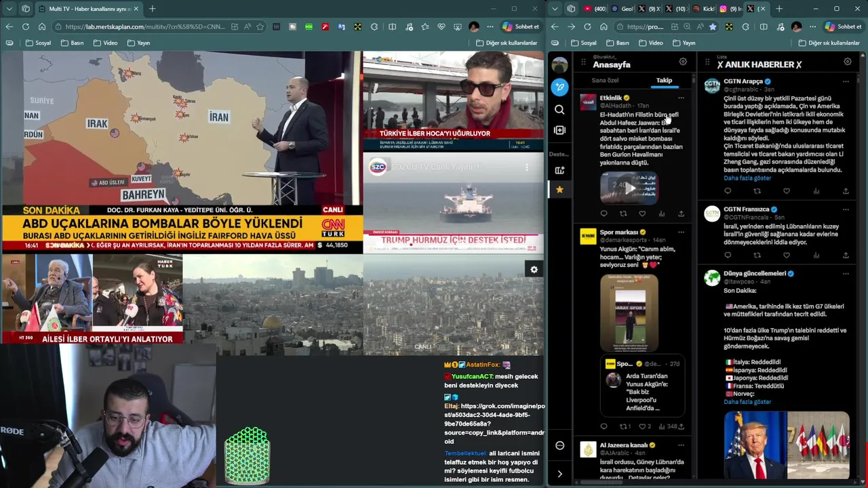Click Sohbet et Copilot button in Multi TV window
The height and width of the screenshot is (488, 868).
tap(521, 26)
